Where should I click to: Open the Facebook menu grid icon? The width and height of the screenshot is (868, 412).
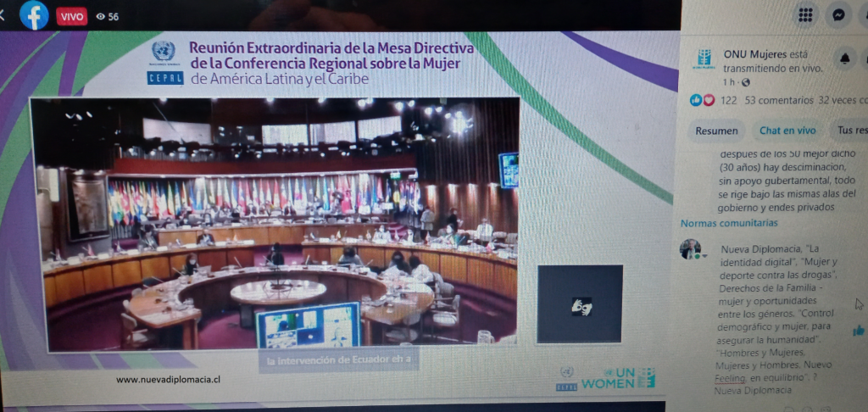tap(805, 15)
